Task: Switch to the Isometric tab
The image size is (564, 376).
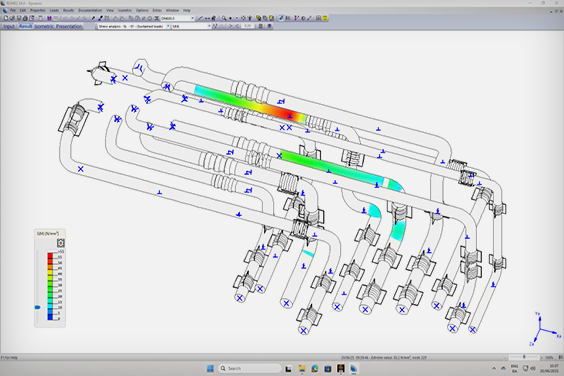Action: [44, 26]
